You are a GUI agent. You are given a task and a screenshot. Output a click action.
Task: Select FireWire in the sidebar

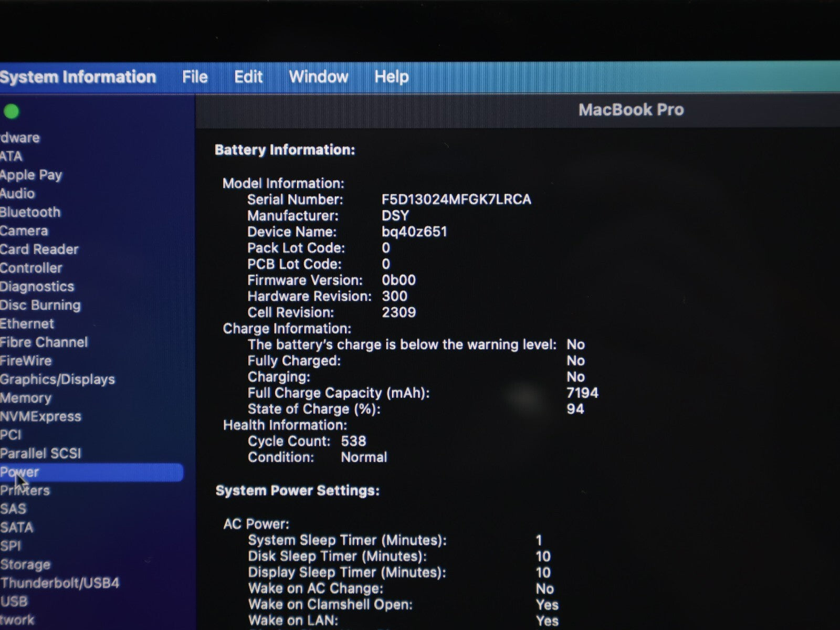point(26,361)
